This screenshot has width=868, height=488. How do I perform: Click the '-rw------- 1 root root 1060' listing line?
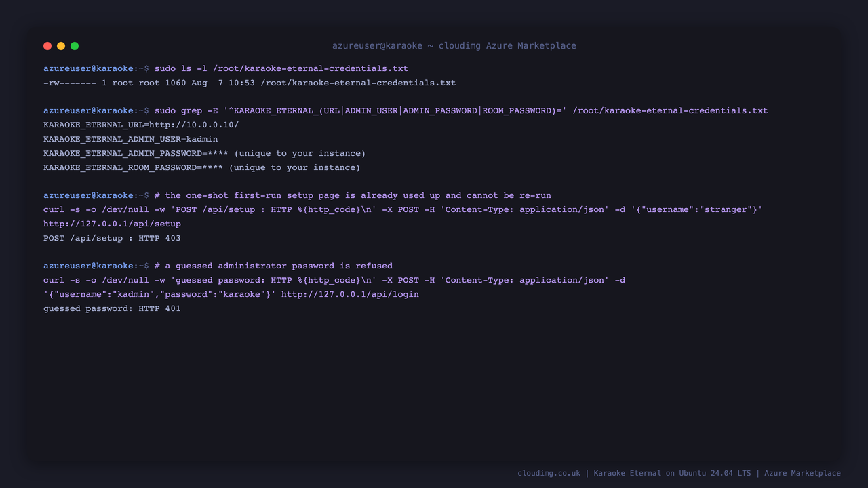(x=250, y=83)
